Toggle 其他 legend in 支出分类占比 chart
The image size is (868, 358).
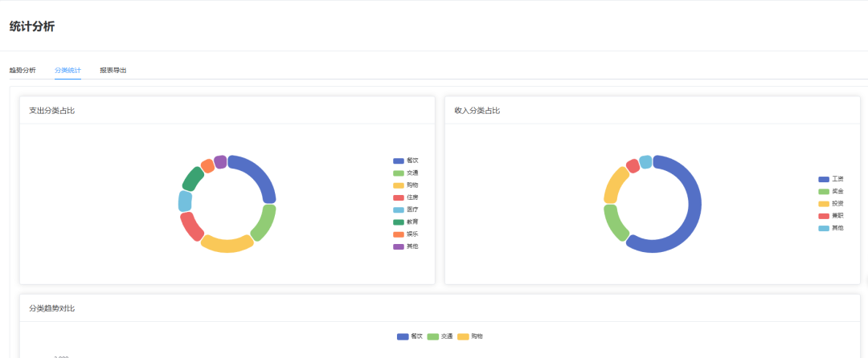pos(405,246)
